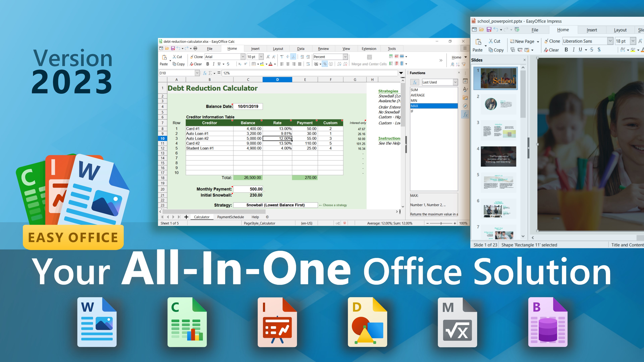Screen dimensions: 644x362
Task: Click the Paste icon in Calc ribbon
Action: point(164,57)
